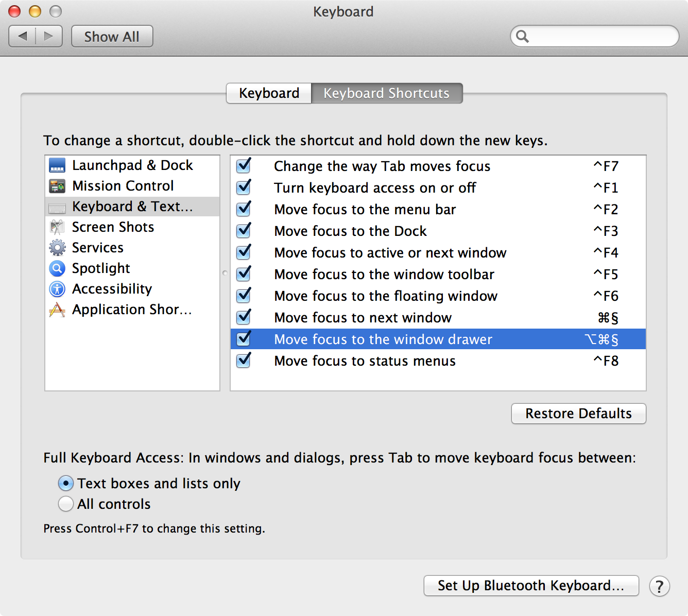688x616 pixels.
Task: Click the ^F3 shortcut value
Action: tap(606, 231)
